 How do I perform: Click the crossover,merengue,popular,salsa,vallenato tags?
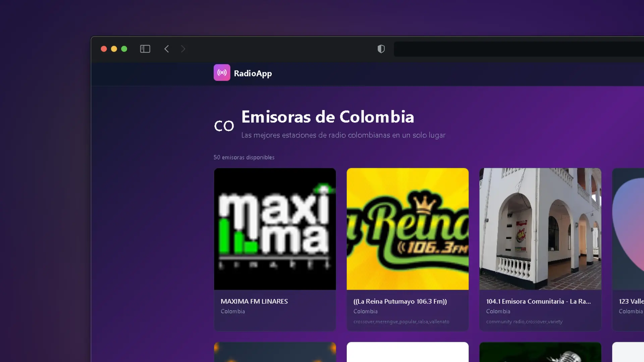pos(401,322)
